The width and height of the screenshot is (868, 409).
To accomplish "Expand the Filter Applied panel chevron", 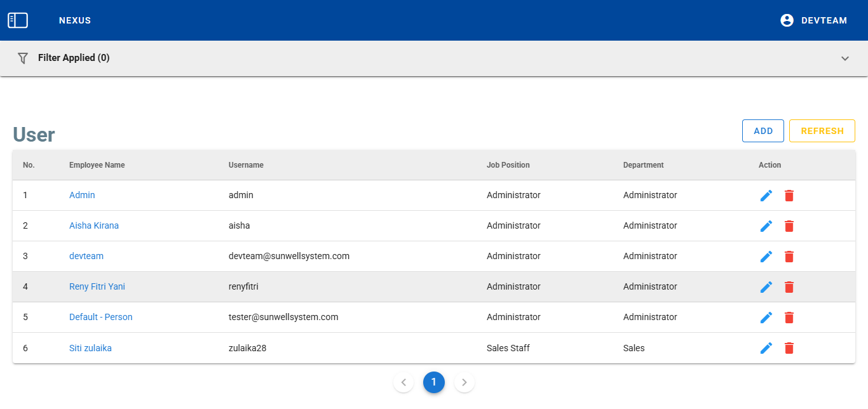I will pyautogui.click(x=845, y=58).
